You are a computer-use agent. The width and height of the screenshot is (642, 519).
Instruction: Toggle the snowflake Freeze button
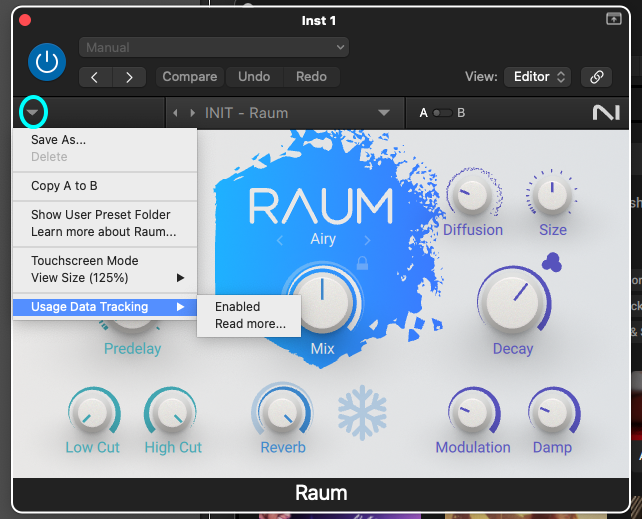click(362, 413)
